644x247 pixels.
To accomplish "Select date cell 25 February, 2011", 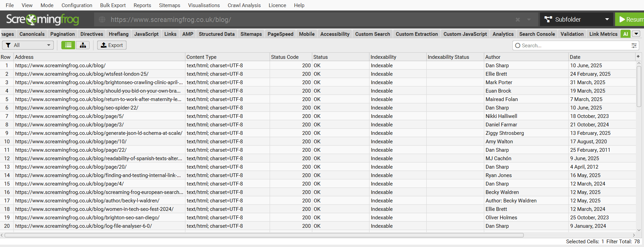I will [x=602, y=150].
